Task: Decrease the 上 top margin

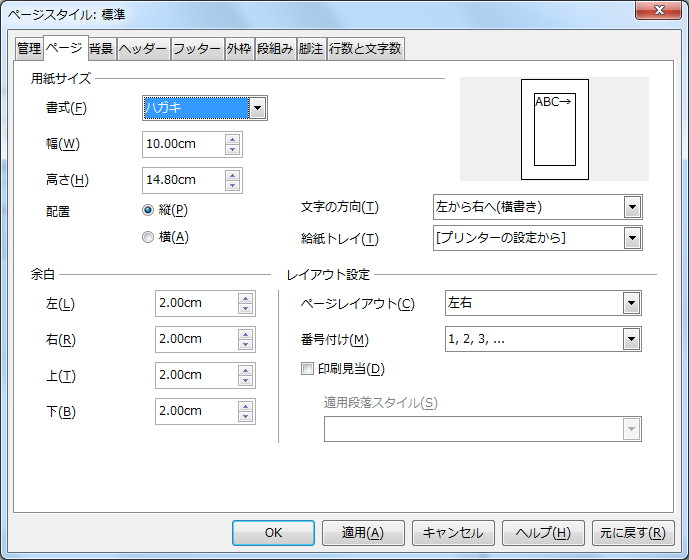Action: tap(246, 381)
